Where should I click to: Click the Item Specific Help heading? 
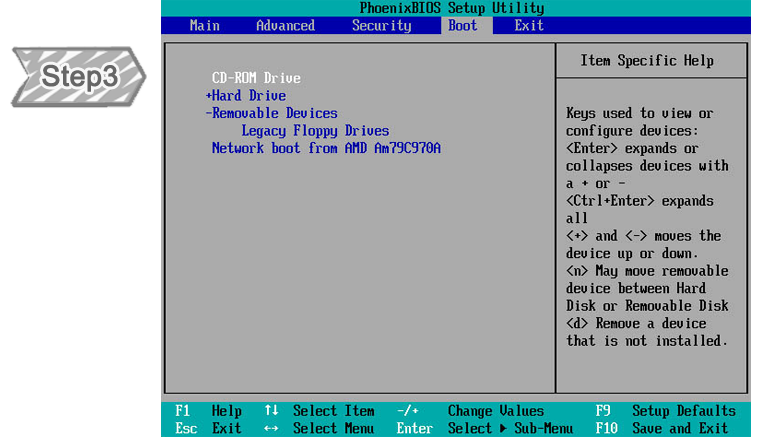(647, 61)
